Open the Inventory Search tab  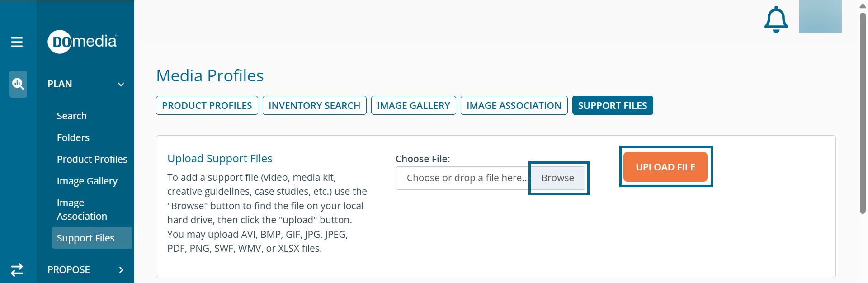[314, 105]
